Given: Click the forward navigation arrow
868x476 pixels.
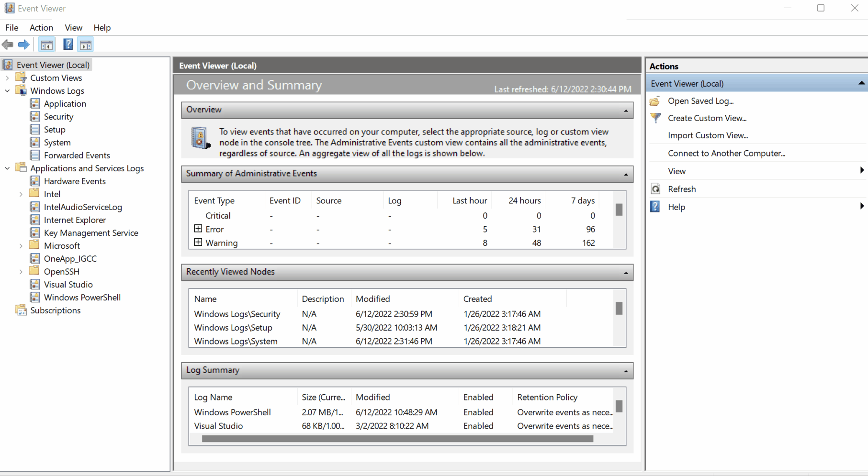Looking at the screenshot, I should click(23, 44).
